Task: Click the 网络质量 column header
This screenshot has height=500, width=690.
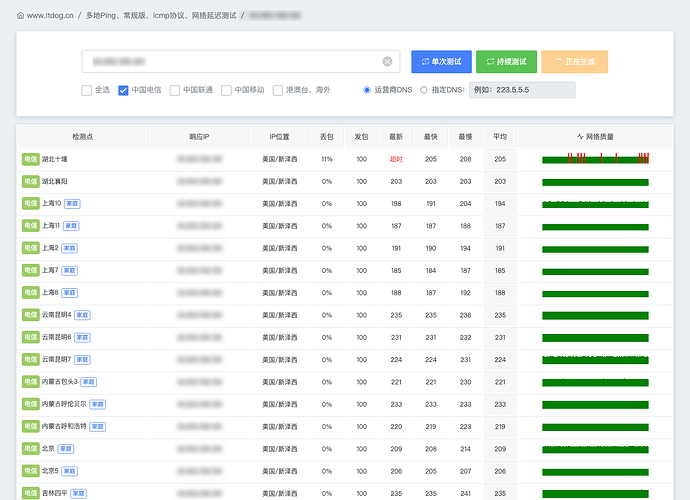Action: [595, 137]
